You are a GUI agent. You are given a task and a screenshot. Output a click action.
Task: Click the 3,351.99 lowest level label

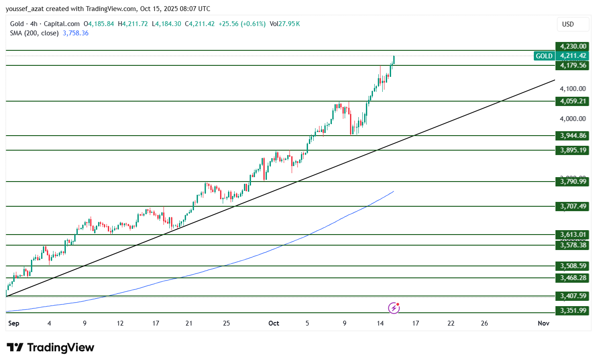point(573,311)
